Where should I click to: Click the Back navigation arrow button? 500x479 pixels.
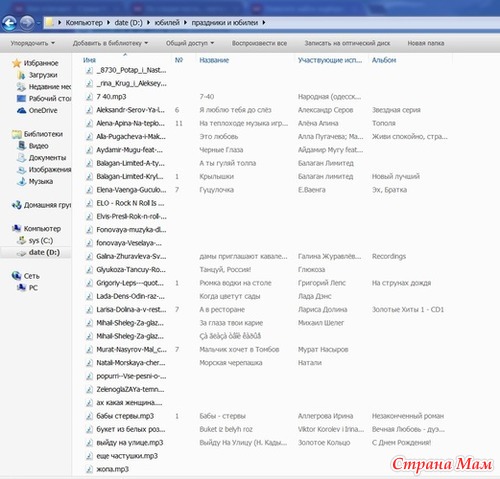(x=10, y=23)
